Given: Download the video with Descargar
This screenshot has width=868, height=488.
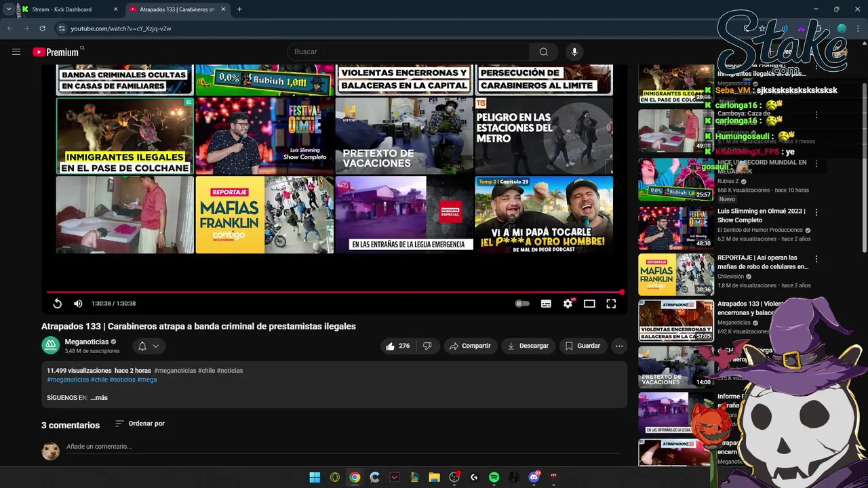Looking at the screenshot, I should coord(528,346).
